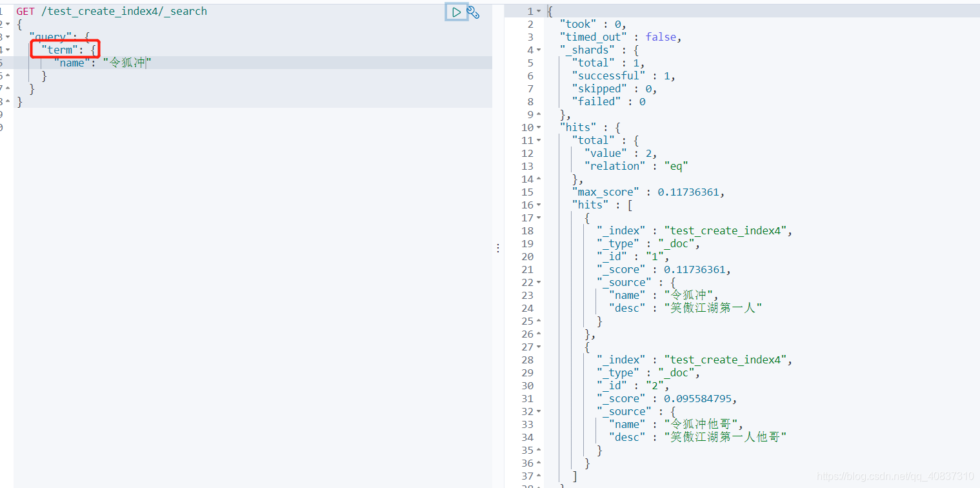The image size is (980, 488).
Task: Collapse first hit object on response line 17
Action: 539,218
